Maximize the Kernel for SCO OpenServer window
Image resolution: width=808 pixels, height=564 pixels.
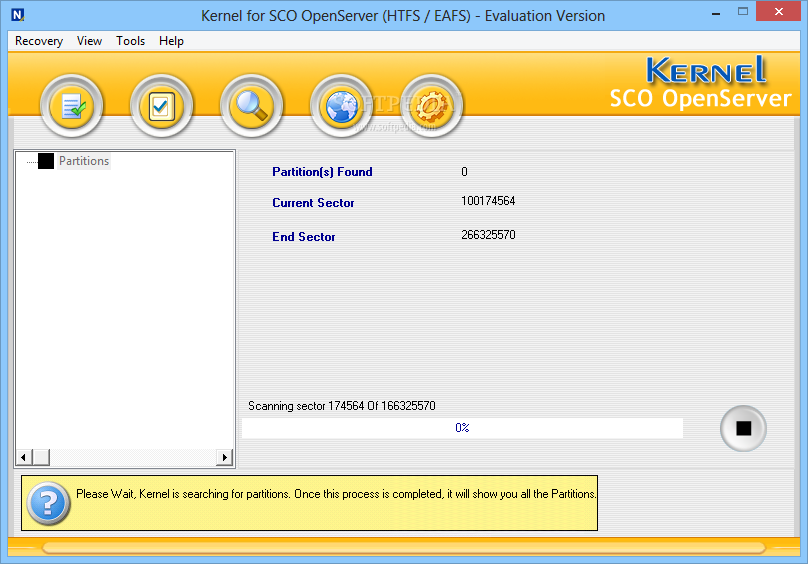pyautogui.click(x=743, y=11)
